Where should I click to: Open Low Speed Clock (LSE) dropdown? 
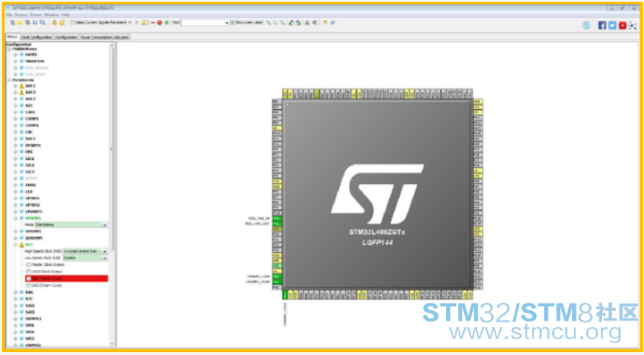click(86, 258)
